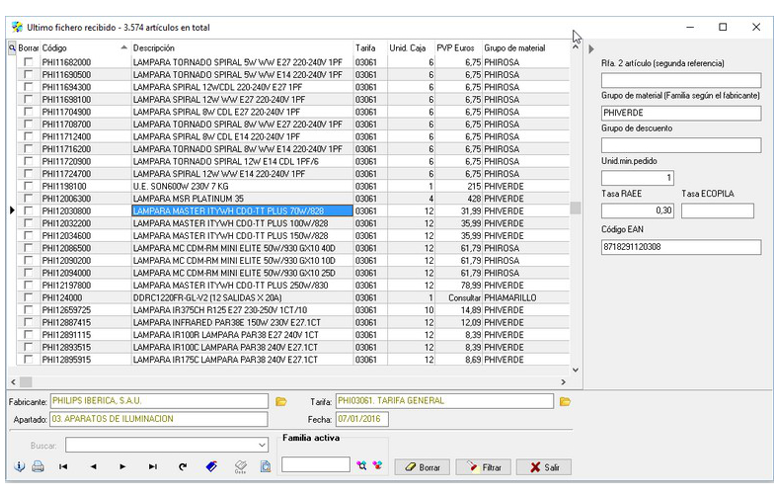This screenshot has height=500, width=780.
Task: Click the Código EAN field
Action: pyautogui.click(x=681, y=247)
